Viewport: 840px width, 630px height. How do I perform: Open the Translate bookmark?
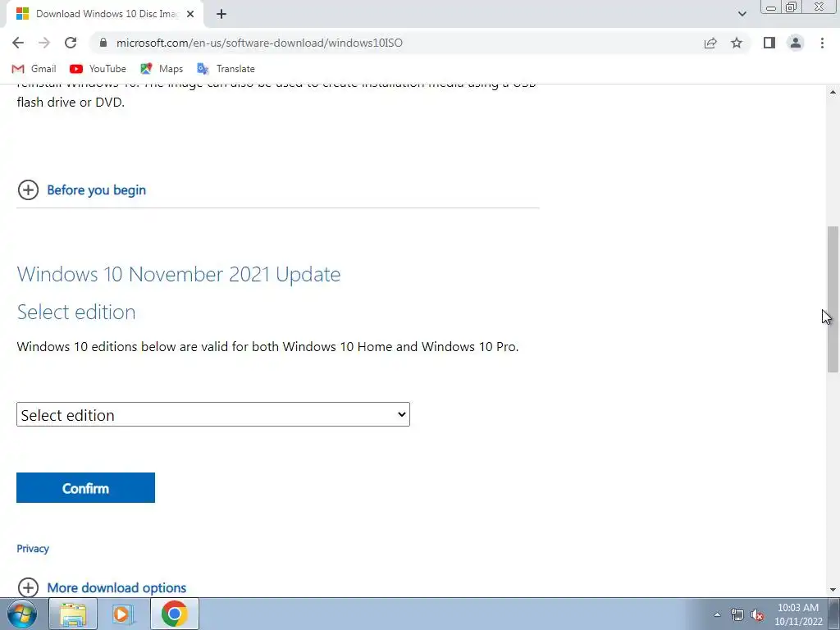coord(226,69)
